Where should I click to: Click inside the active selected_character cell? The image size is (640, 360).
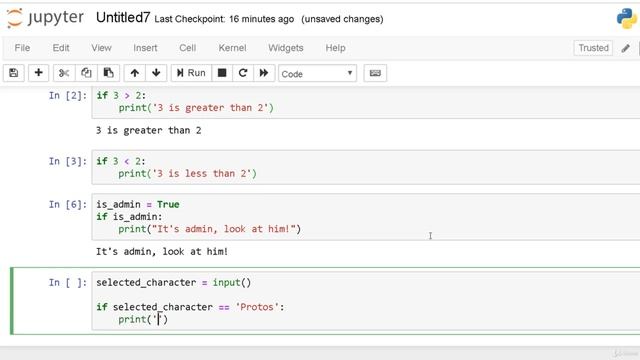[x=366, y=301]
